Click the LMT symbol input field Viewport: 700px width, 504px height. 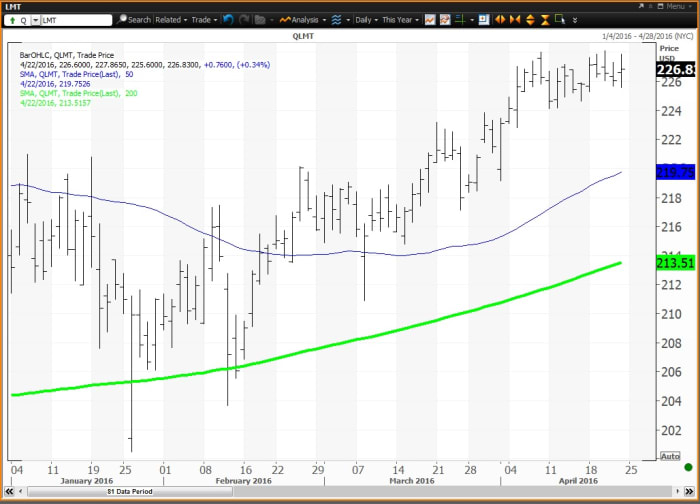tap(76, 20)
